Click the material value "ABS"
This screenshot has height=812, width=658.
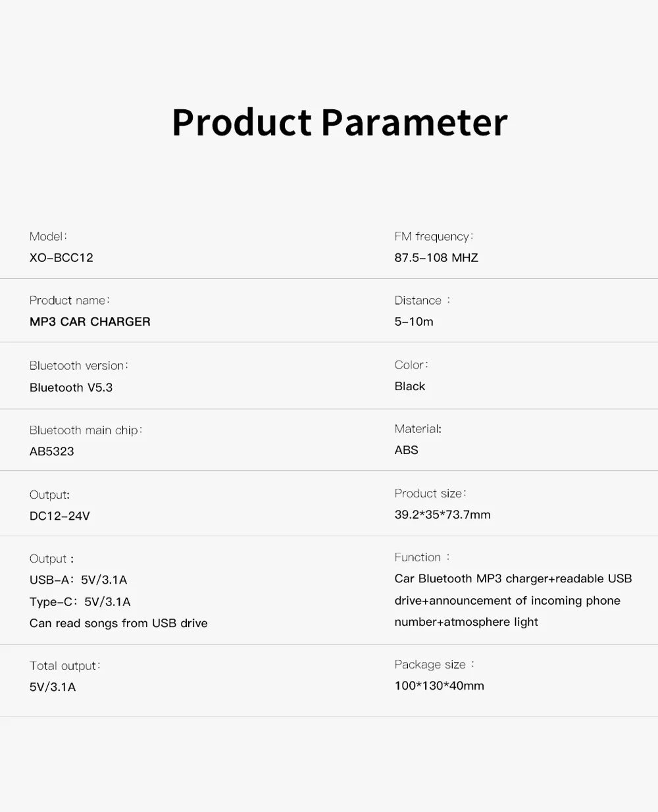[407, 450]
